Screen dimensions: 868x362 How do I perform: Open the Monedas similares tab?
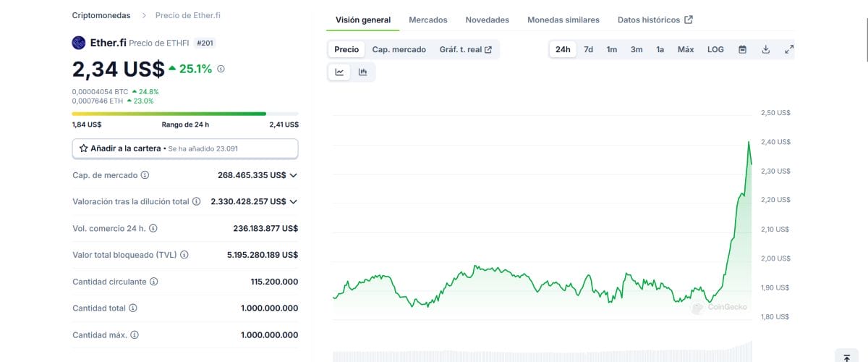[563, 20]
